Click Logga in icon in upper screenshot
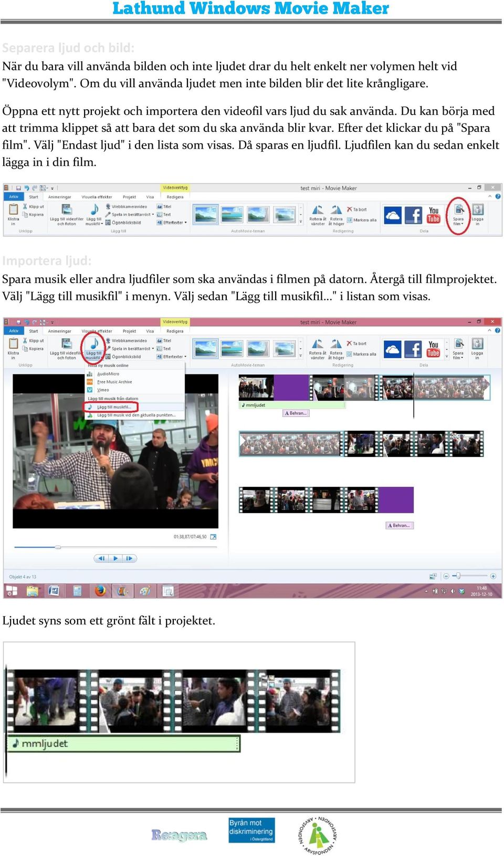The height and width of the screenshot is (856, 504). (x=477, y=215)
